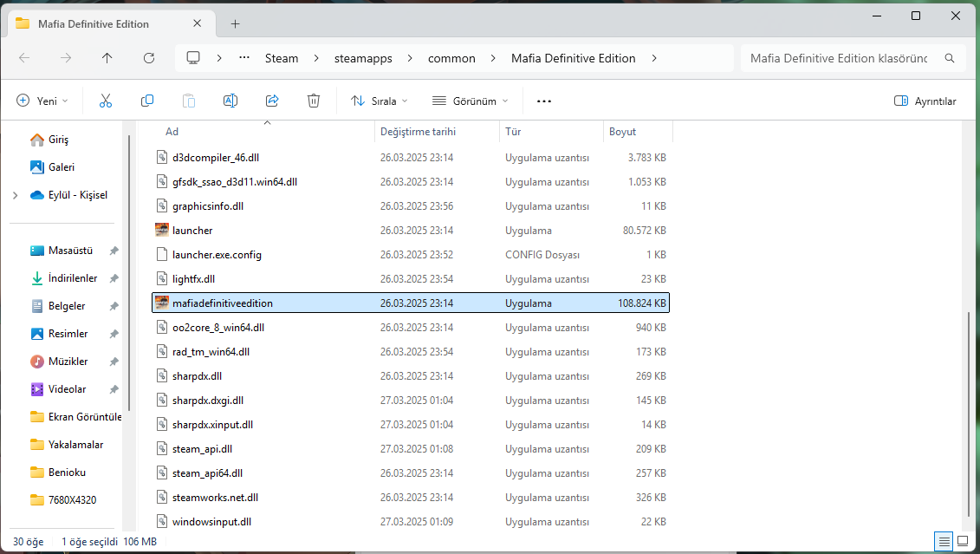980x554 pixels.
Task: Open the See more ellipsis menu in toolbar
Action: [544, 101]
